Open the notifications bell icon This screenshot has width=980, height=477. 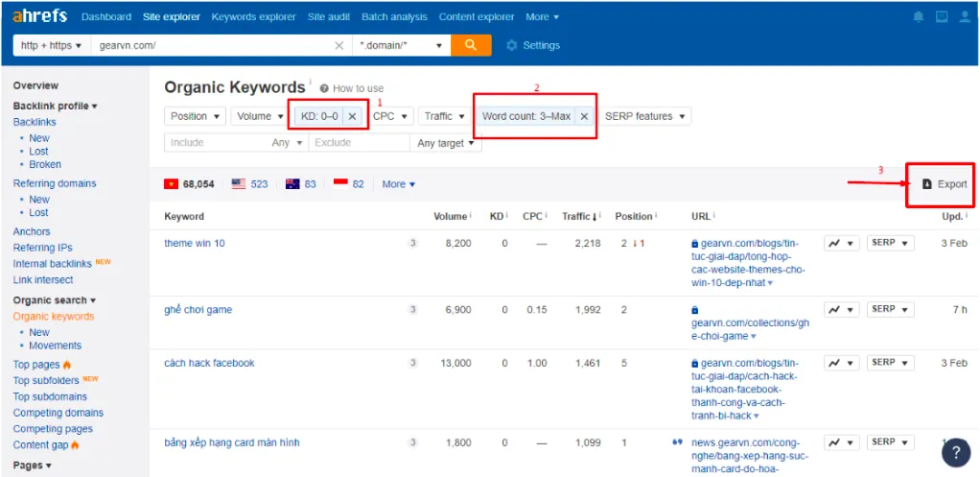pyautogui.click(x=919, y=17)
